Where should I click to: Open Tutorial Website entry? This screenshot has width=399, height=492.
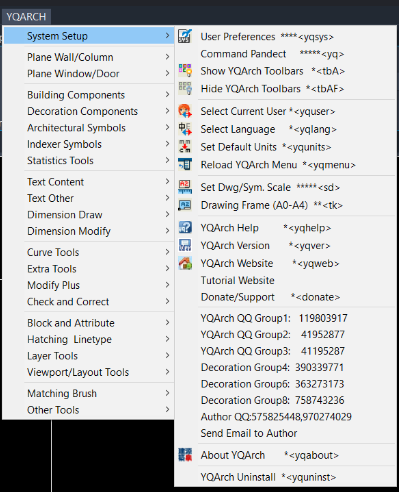[x=285, y=280]
